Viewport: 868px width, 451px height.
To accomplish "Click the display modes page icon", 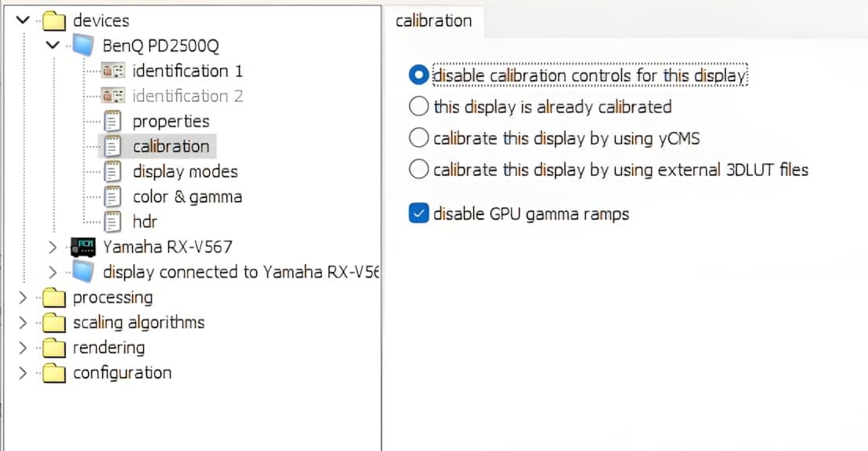I will pos(113,171).
